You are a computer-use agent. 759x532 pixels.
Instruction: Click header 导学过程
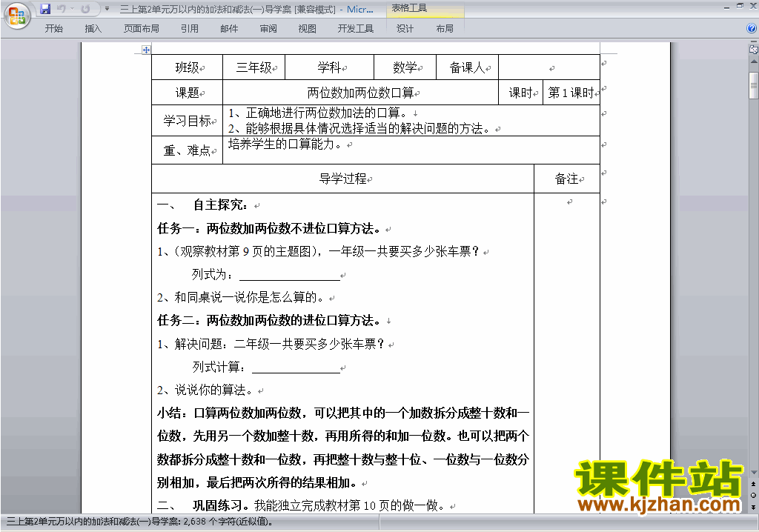(342, 179)
